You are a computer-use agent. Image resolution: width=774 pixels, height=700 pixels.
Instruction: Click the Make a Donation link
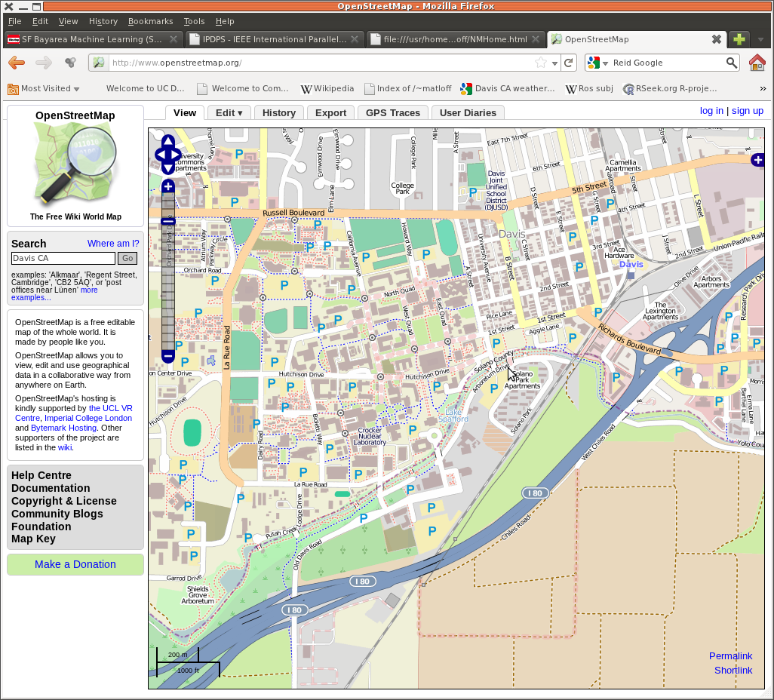point(75,564)
